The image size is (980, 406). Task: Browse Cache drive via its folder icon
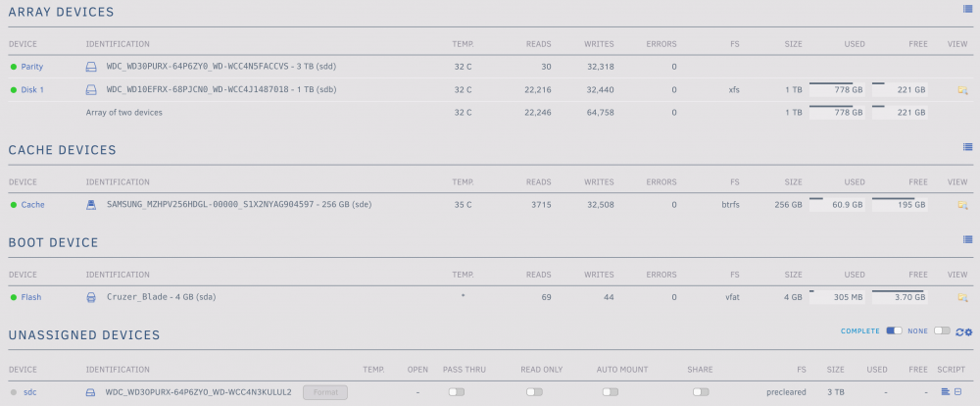(x=962, y=205)
